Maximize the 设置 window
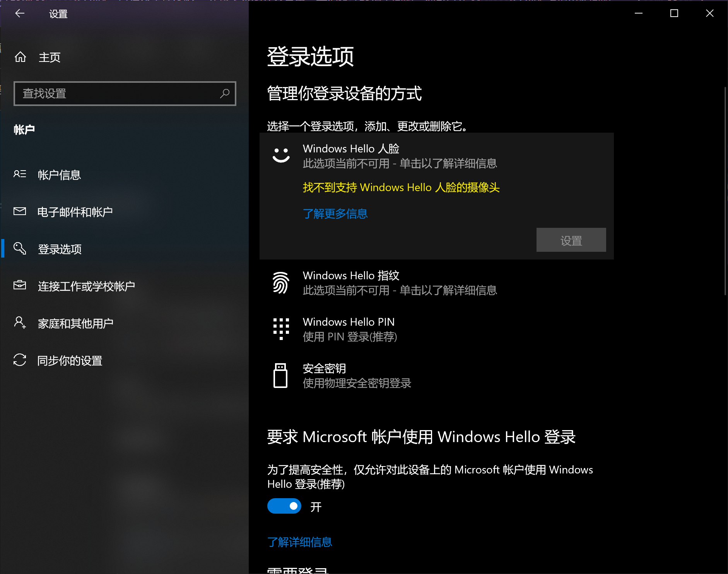The image size is (728, 574). coord(674,13)
